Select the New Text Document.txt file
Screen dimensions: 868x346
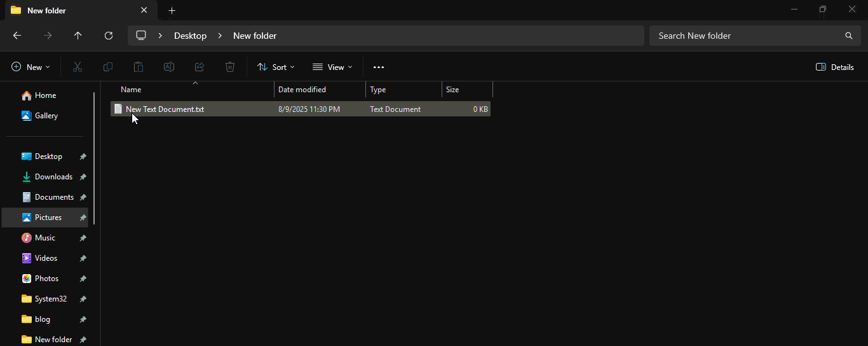coord(301,109)
